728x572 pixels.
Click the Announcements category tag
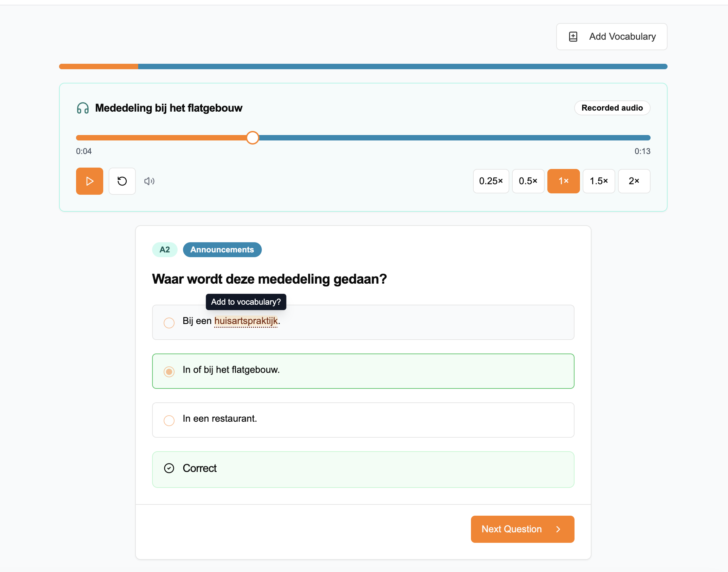pyautogui.click(x=222, y=250)
